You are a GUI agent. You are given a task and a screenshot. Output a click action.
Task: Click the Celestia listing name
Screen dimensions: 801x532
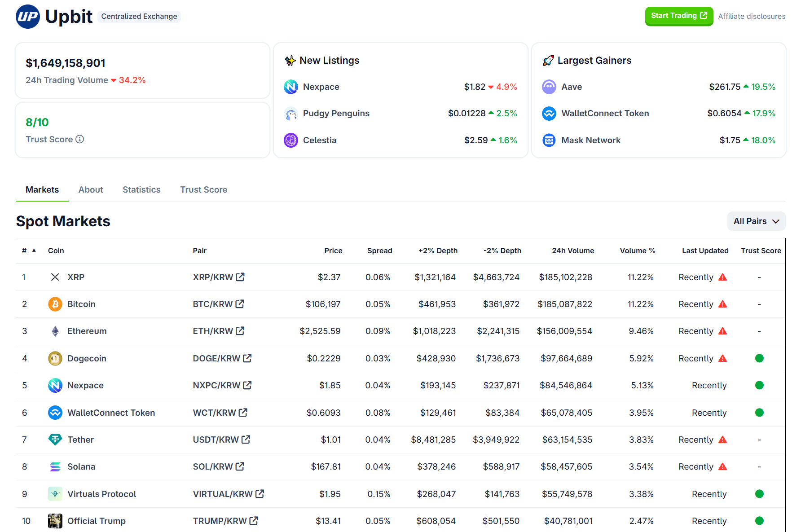pyautogui.click(x=320, y=140)
